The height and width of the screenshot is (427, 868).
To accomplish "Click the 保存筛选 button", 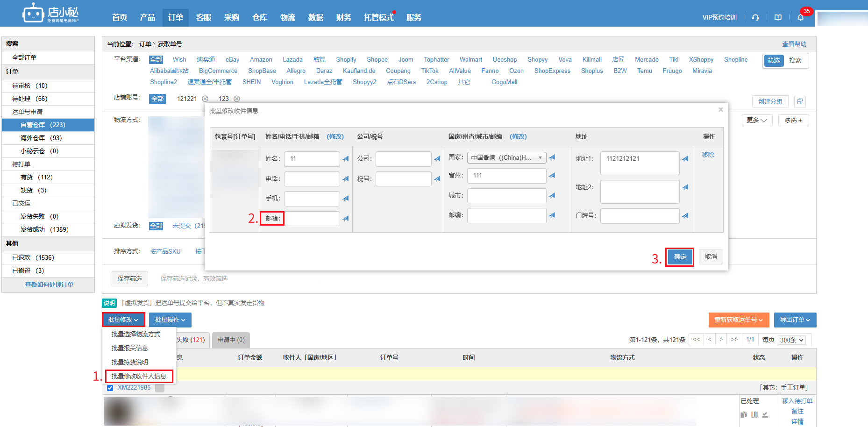I will point(130,278).
